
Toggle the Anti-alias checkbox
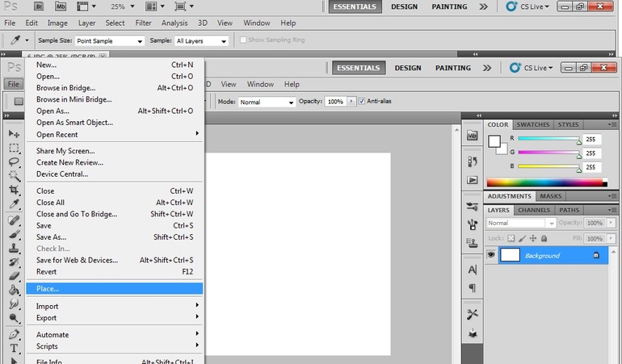362,102
